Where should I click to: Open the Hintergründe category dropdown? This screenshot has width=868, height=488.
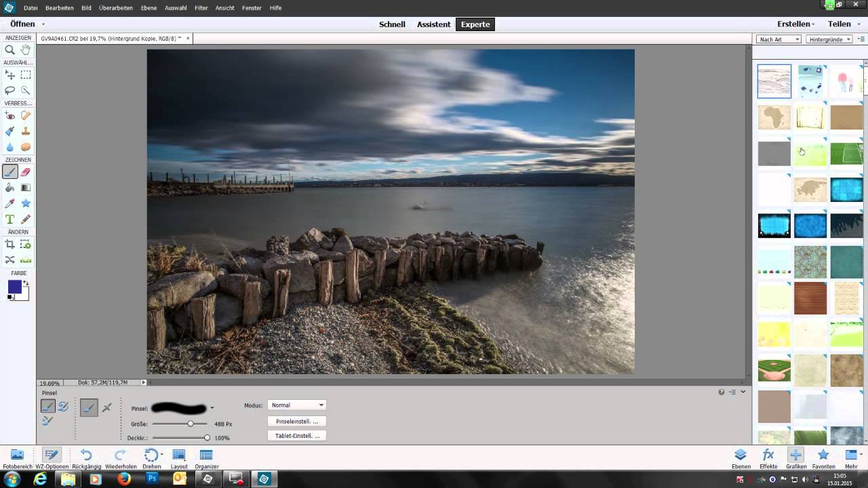(x=829, y=39)
